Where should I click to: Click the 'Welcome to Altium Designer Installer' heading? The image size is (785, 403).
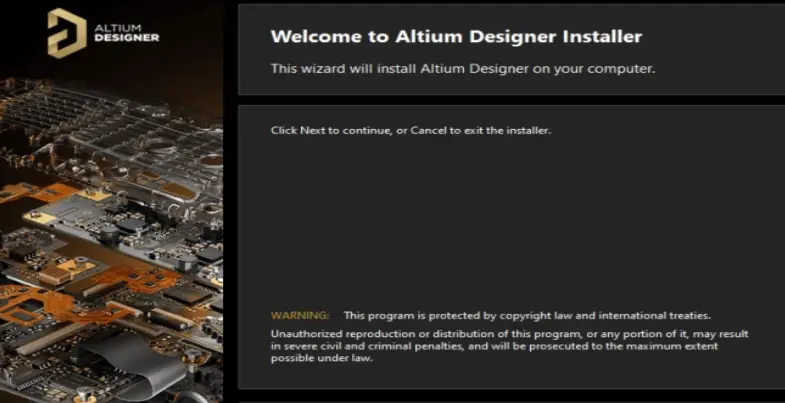[x=456, y=37]
